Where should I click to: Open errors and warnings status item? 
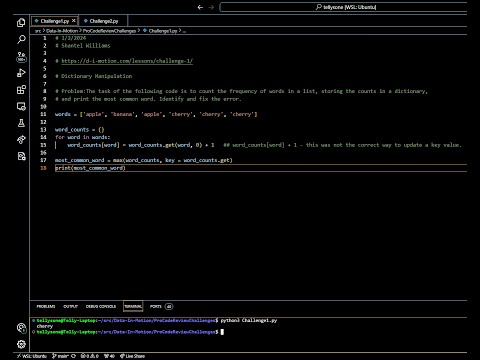click(90, 356)
